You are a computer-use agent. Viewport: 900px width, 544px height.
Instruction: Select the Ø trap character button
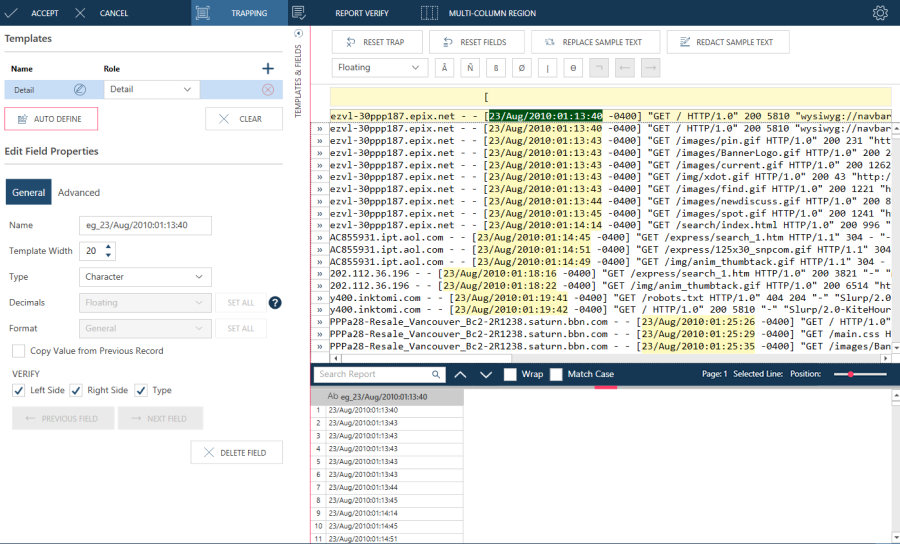pyautogui.click(x=520, y=68)
